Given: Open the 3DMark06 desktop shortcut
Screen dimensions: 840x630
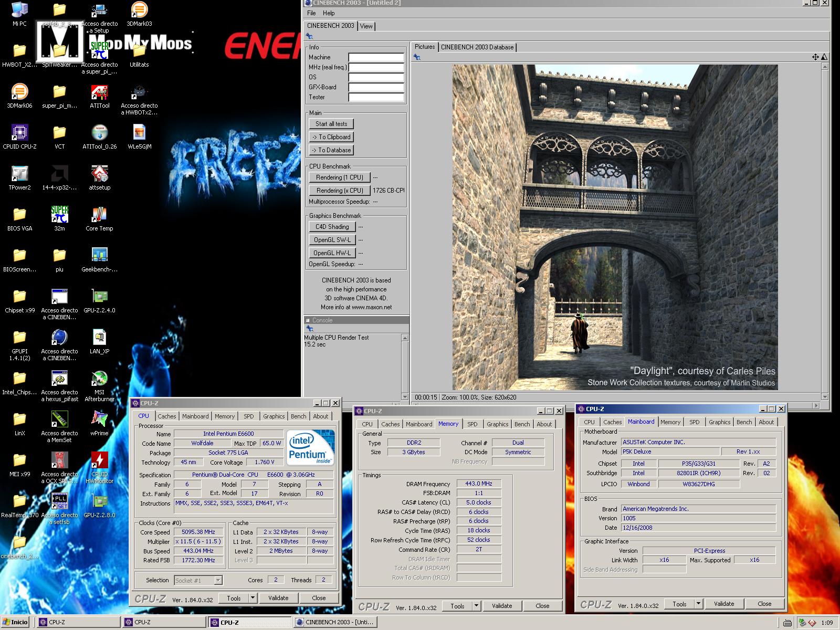Looking at the screenshot, I should (x=19, y=96).
